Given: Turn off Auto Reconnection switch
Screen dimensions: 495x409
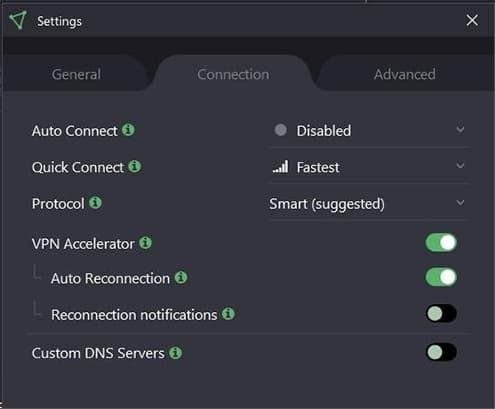Looking at the screenshot, I should pos(441,277).
